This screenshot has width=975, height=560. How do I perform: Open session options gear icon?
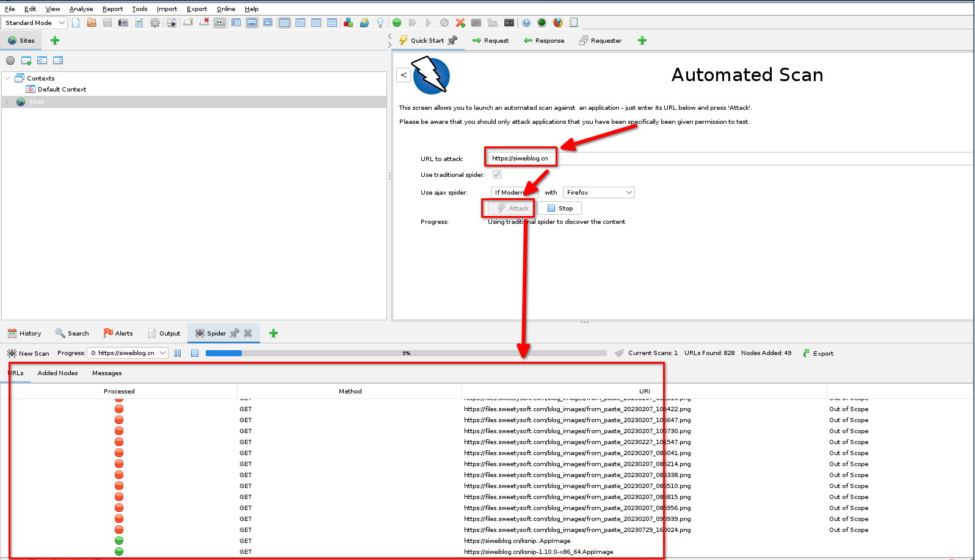pos(155,23)
